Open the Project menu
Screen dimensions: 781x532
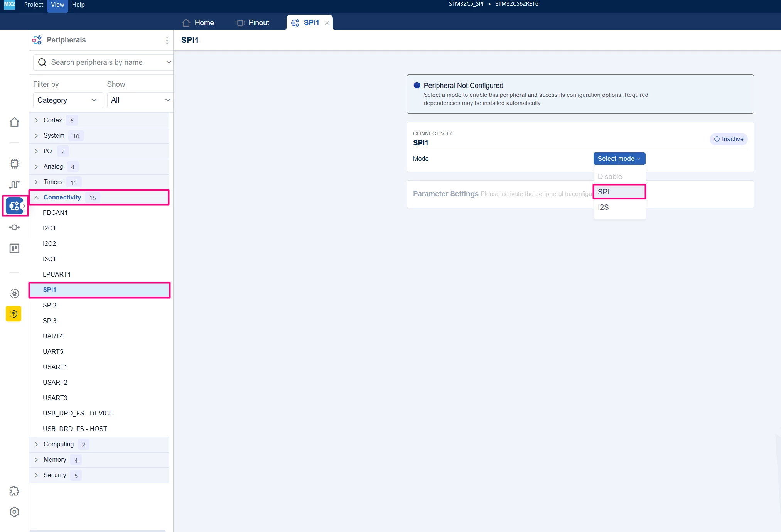point(34,5)
